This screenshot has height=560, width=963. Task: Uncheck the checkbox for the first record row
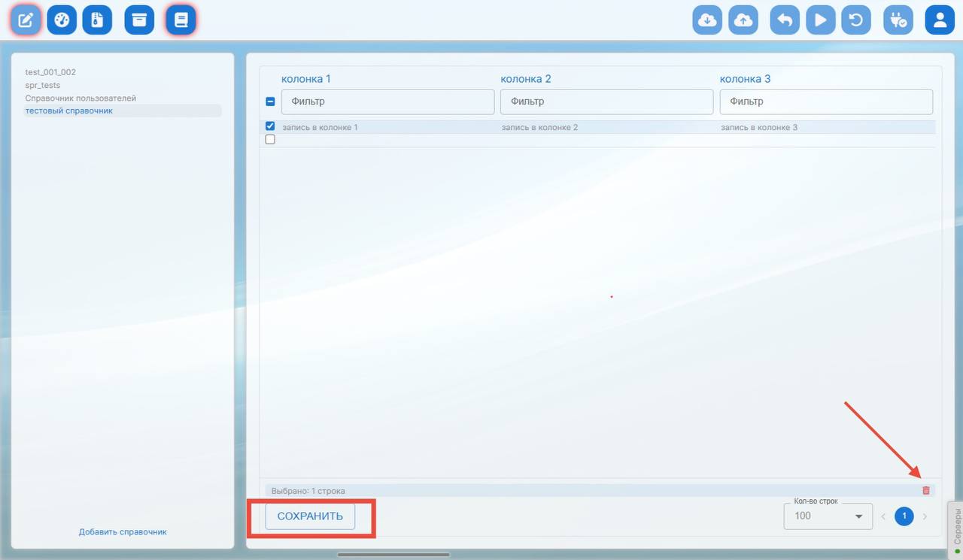click(x=270, y=126)
